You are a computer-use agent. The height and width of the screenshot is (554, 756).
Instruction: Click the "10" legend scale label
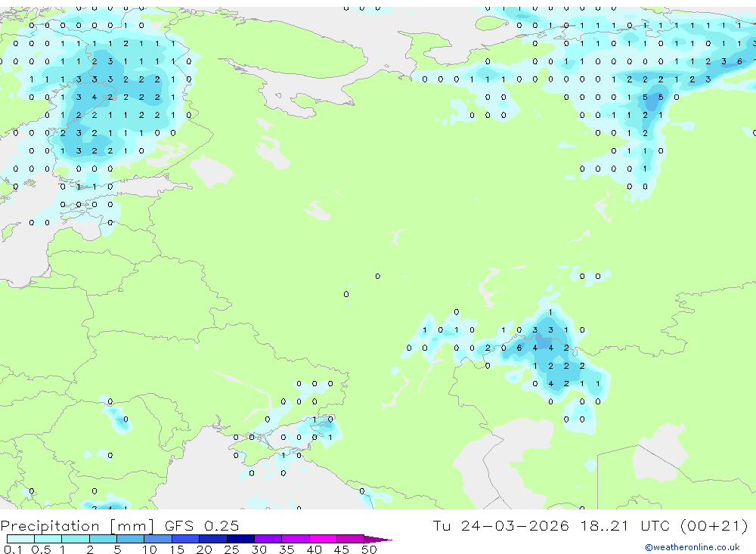click(x=150, y=549)
